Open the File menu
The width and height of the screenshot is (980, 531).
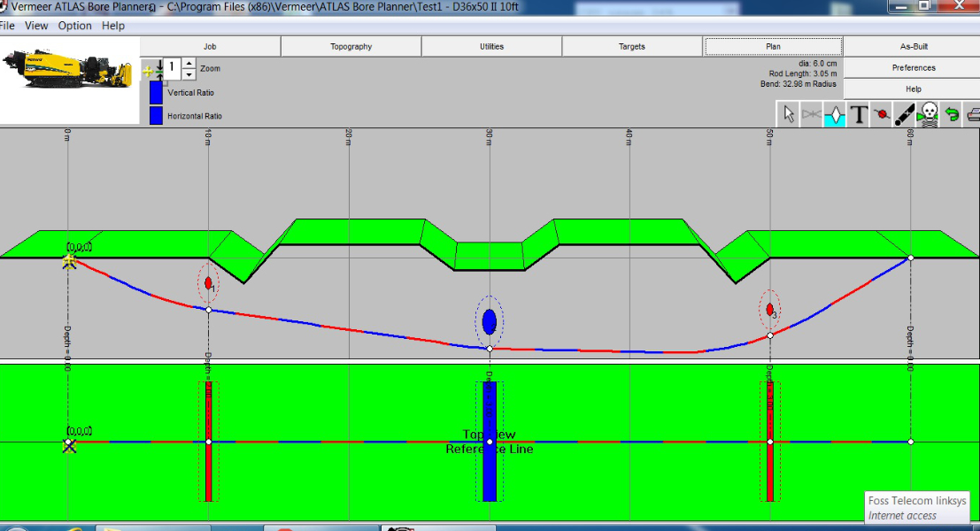pyautogui.click(x=7, y=26)
